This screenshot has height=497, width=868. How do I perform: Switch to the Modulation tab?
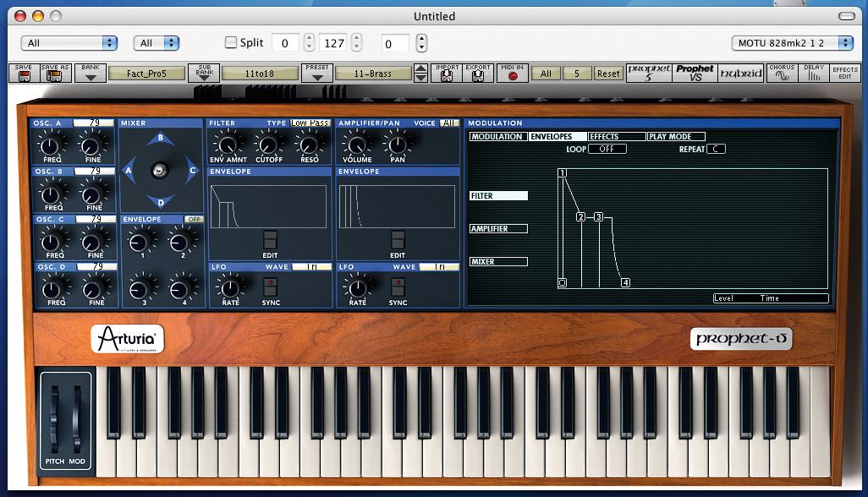(497, 137)
